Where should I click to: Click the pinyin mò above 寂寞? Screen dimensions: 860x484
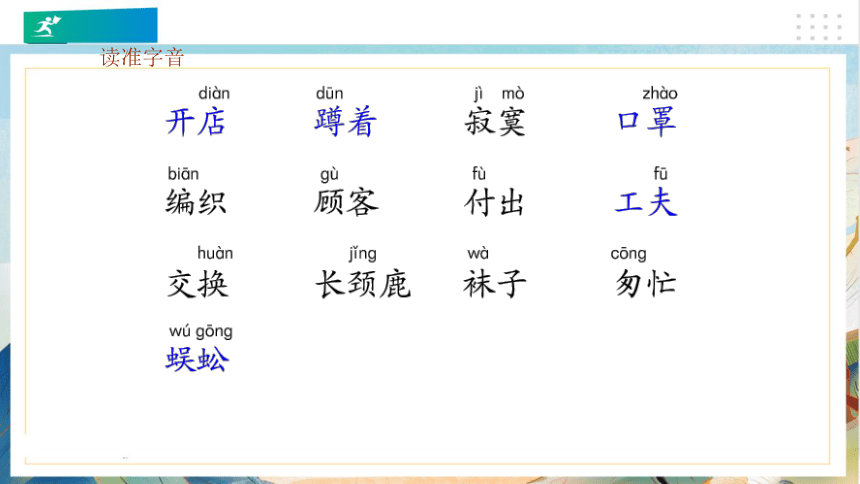513,94
